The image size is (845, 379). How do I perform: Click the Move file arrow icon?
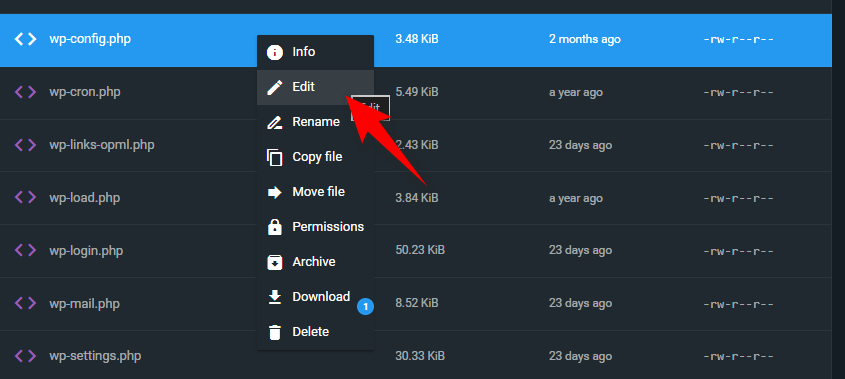coord(275,192)
